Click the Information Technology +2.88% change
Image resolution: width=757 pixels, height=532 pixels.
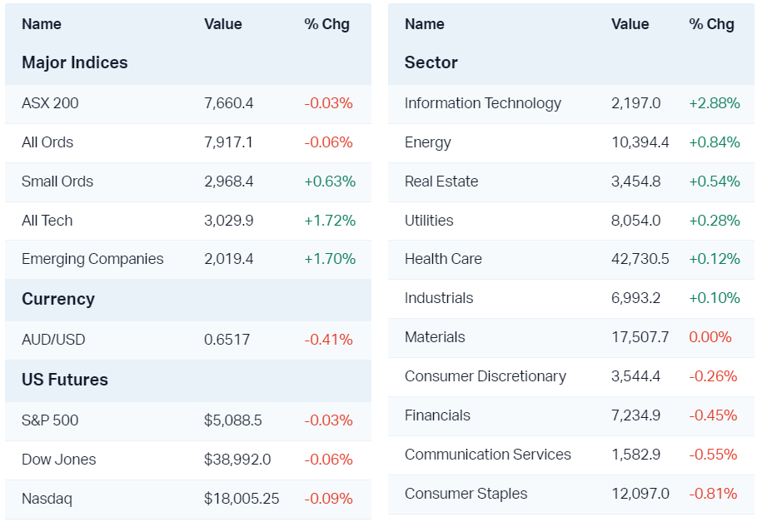pos(715,103)
